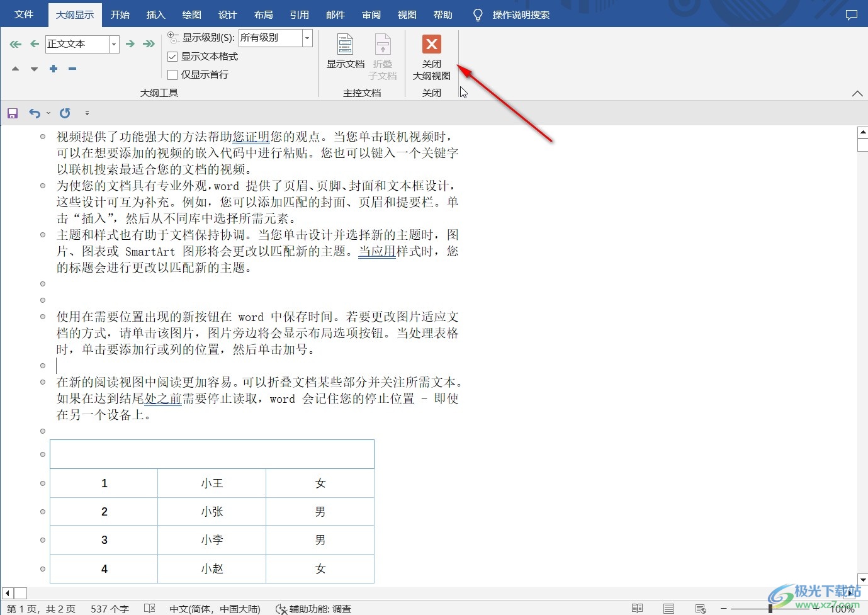Click the table cell with number 3
This screenshot has height=615, width=868.
click(104, 540)
